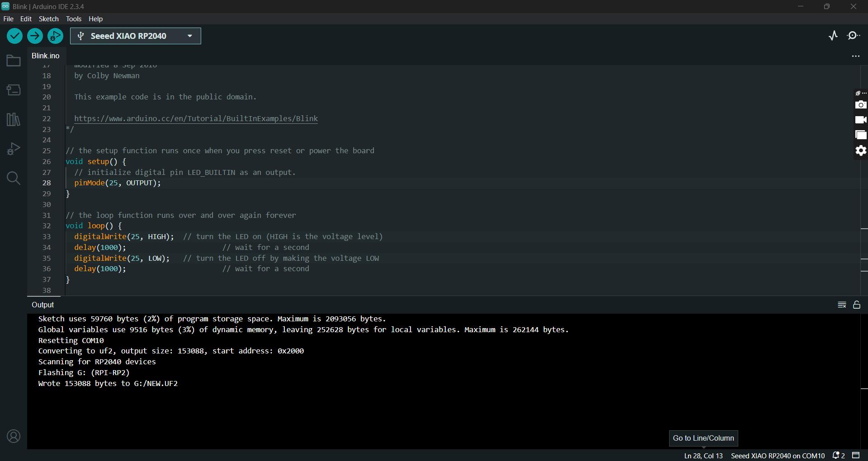Toggle the Output scroll lock
Viewport: 868px width, 461px height.
(x=857, y=305)
